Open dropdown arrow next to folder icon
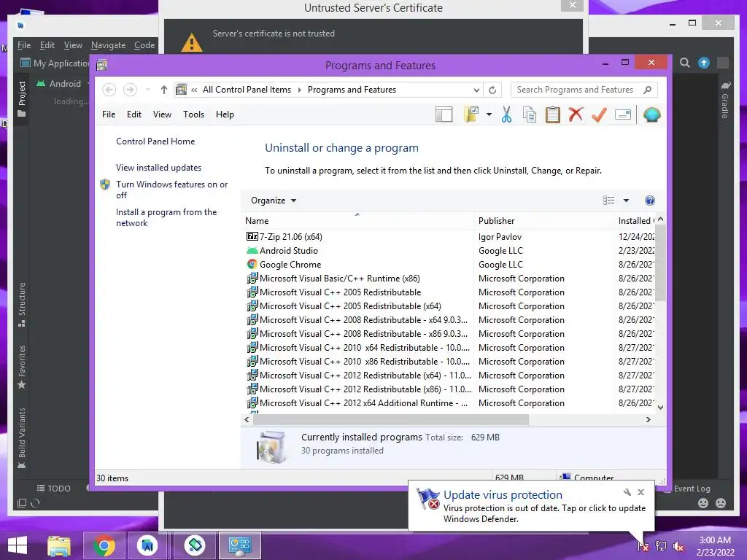Screen dimensions: 747x560 click(489, 114)
